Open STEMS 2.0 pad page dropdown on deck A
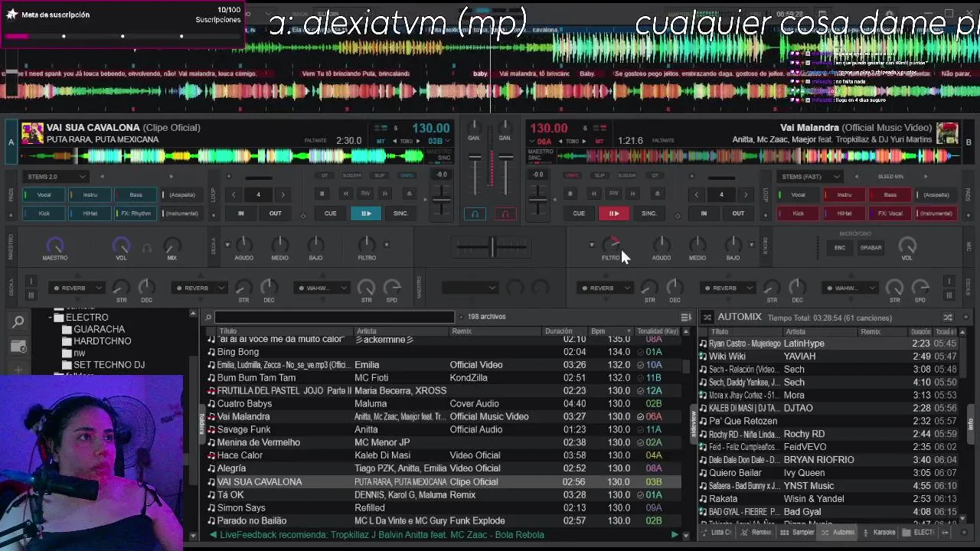980x551 pixels. pyautogui.click(x=57, y=177)
